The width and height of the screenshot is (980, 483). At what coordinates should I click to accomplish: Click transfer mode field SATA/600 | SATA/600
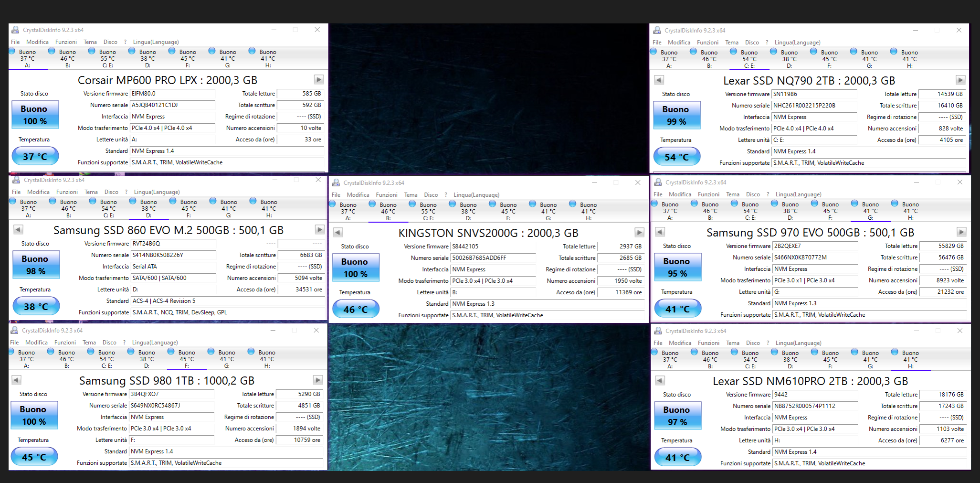[x=174, y=278]
